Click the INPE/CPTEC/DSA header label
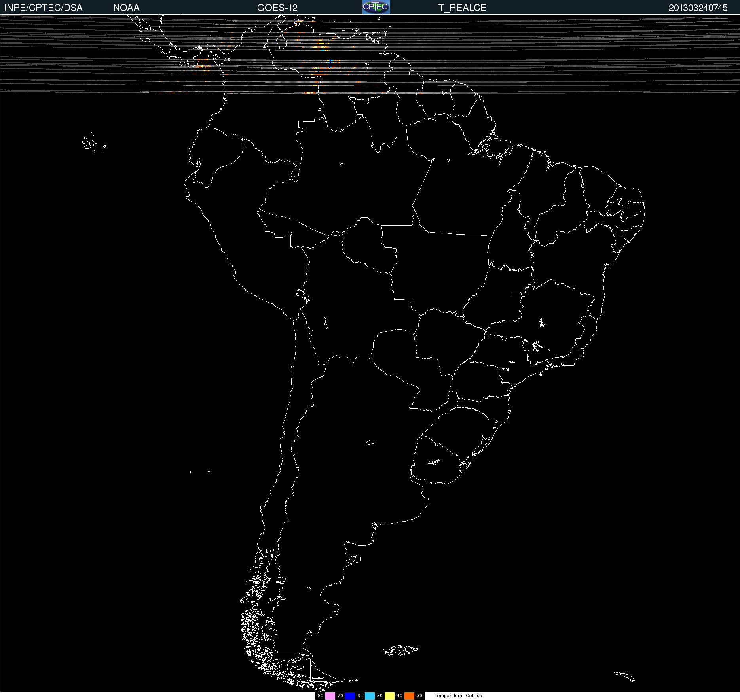This screenshot has width=740, height=700. [43, 8]
